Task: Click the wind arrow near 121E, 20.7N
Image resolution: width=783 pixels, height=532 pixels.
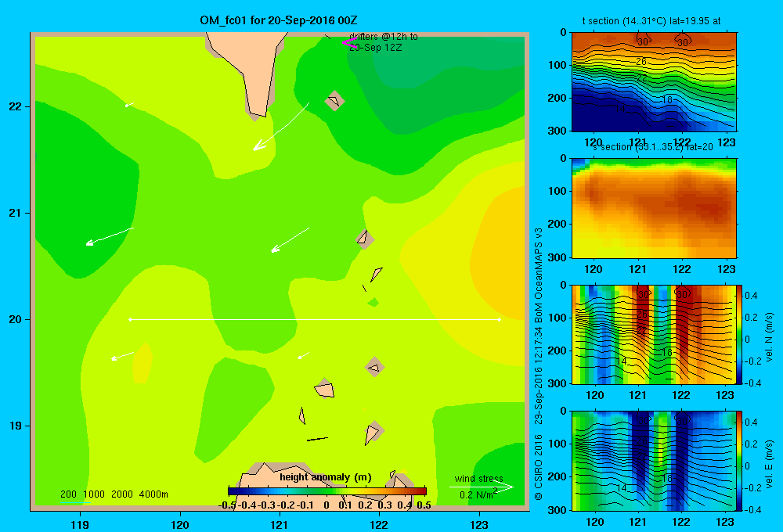Action: (x=290, y=240)
